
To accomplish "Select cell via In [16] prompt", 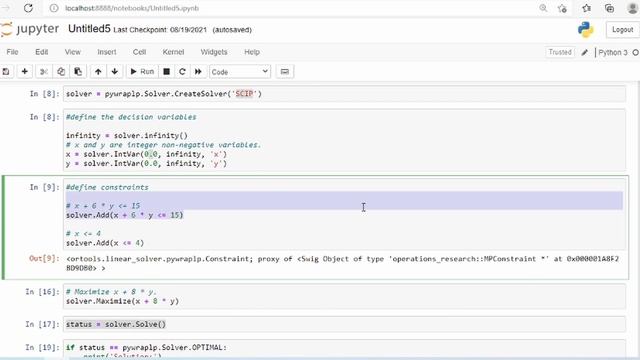I will tap(42, 292).
